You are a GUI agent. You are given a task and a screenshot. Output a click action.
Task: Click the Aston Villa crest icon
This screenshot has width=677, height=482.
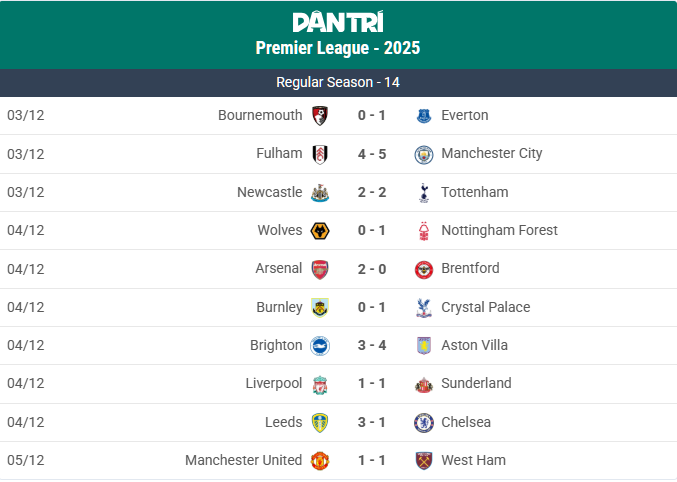point(424,346)
